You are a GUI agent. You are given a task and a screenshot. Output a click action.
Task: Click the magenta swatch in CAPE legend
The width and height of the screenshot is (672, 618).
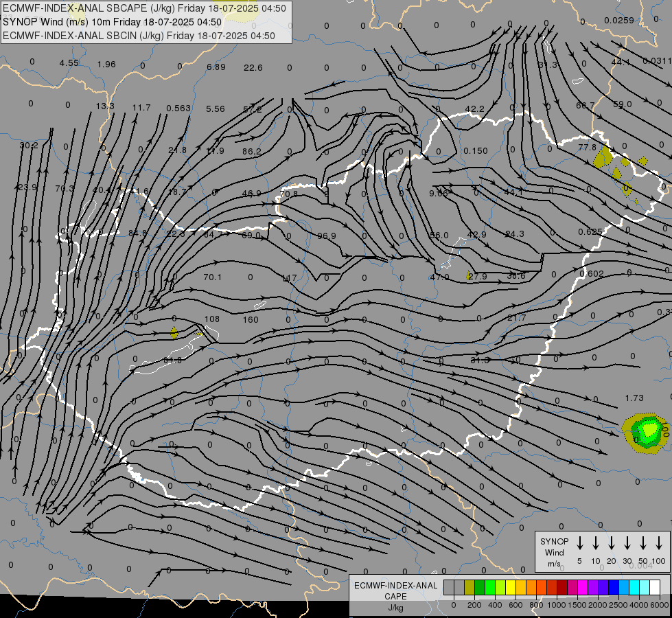(x=583, y=588)
